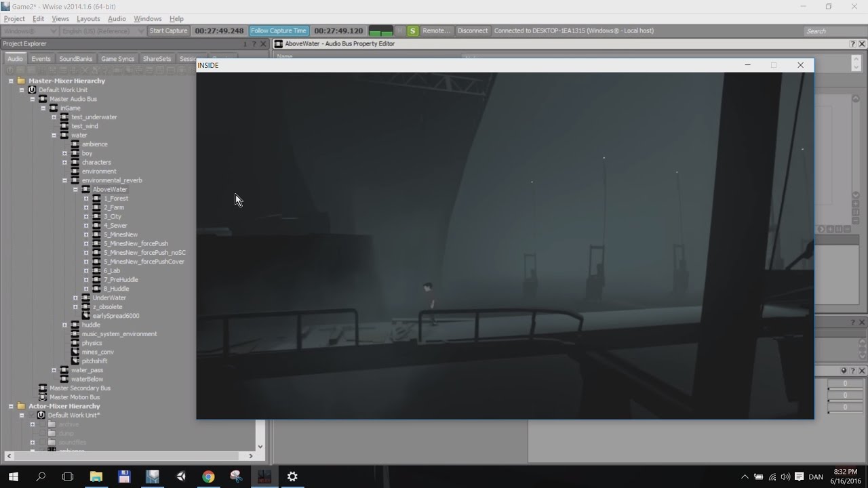Click the earlySpread6000 aux bus icon
The width and height of the screenshot is (868, 488).
86,316
